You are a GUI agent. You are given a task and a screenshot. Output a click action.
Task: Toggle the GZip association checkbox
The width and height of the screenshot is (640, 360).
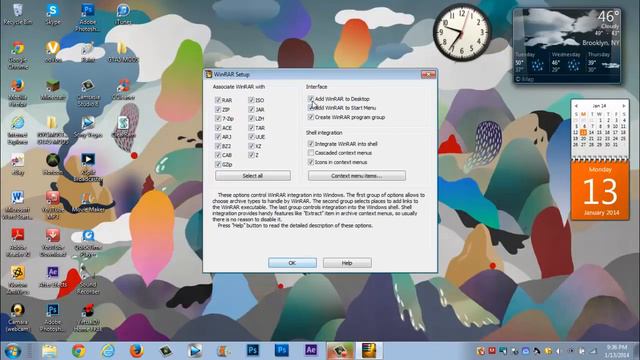[218, 164]
